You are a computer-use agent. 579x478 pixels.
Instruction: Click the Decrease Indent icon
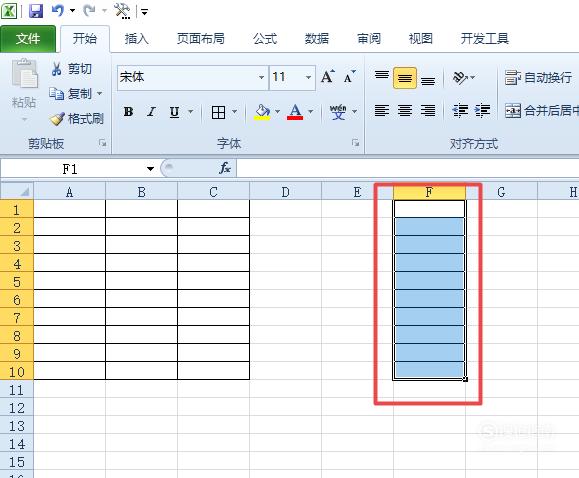[x=460, y=110]
